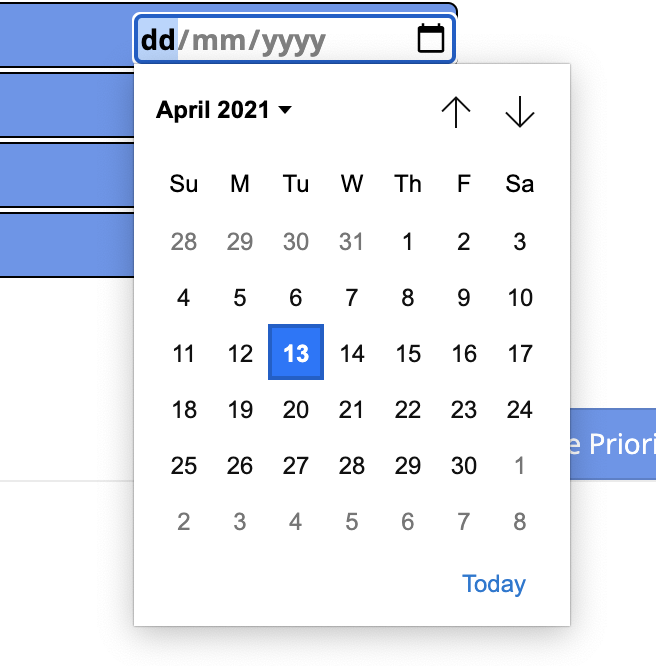Click the Today link

point(494,584)
